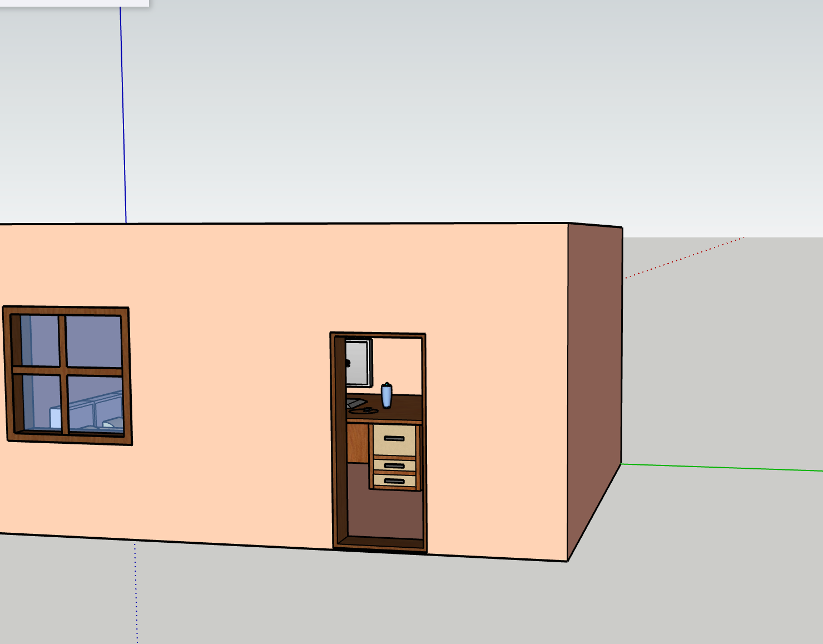823x644 pixels.
Task: Select the bottom desk drawer
Action: 394,481
